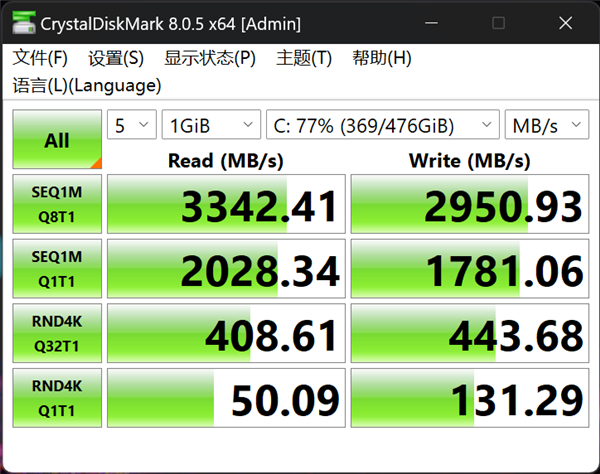Run all benchmarks with All button
Image resolution: width=600 pixels, height=474 pixels.
(57, 140)
